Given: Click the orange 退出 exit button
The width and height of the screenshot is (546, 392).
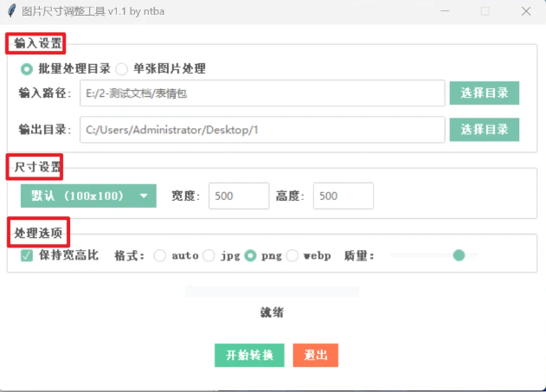Looking at the screenshot, I should 316,355.
